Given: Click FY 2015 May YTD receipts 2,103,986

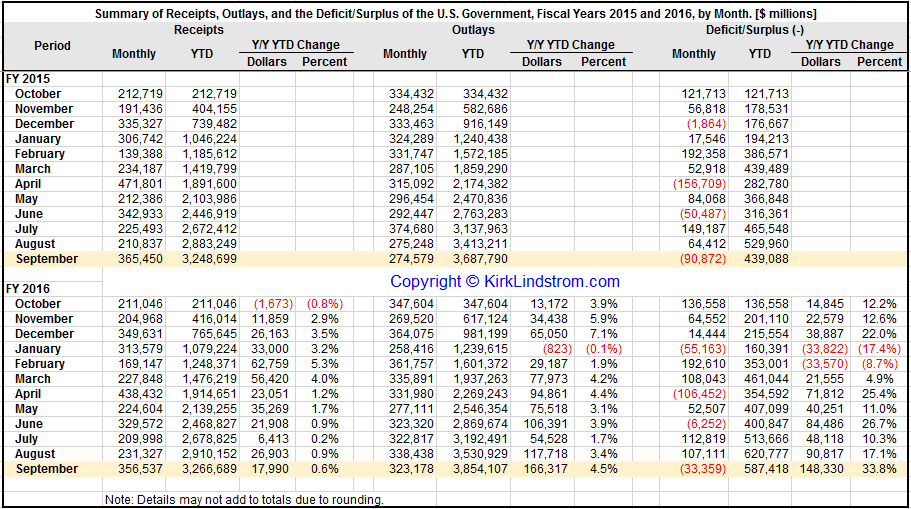Looking at the screenshot, I should pos(209,199).
